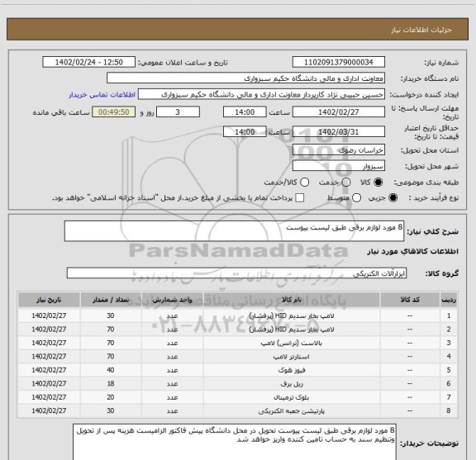Select the جزیی purchase type radio

[x=393, y=198]
